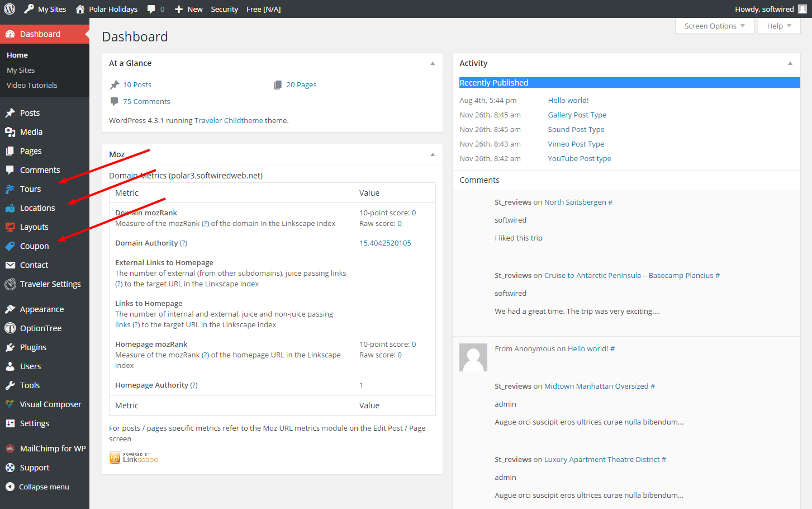
Task: Open the Posts menu pin icon
Action: tap(10, 113)
